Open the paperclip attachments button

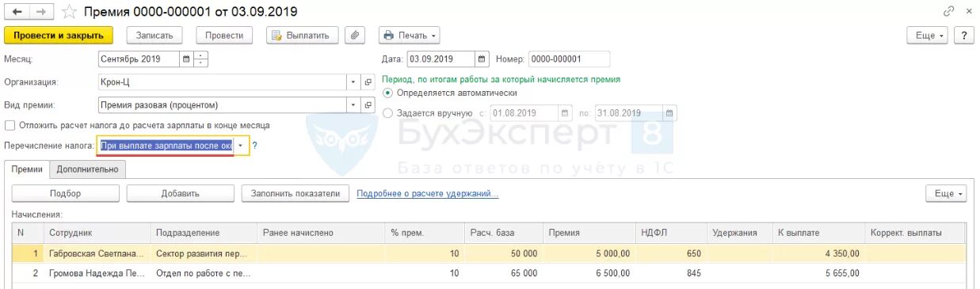(x=357, y=36)
